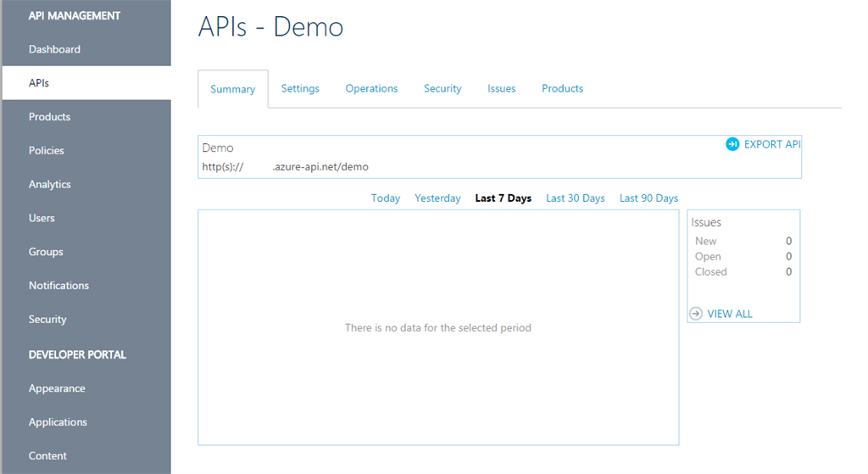Open the Dashboard page in sidebar
Viewport: 868px width, 474px height.
(54, 49)
